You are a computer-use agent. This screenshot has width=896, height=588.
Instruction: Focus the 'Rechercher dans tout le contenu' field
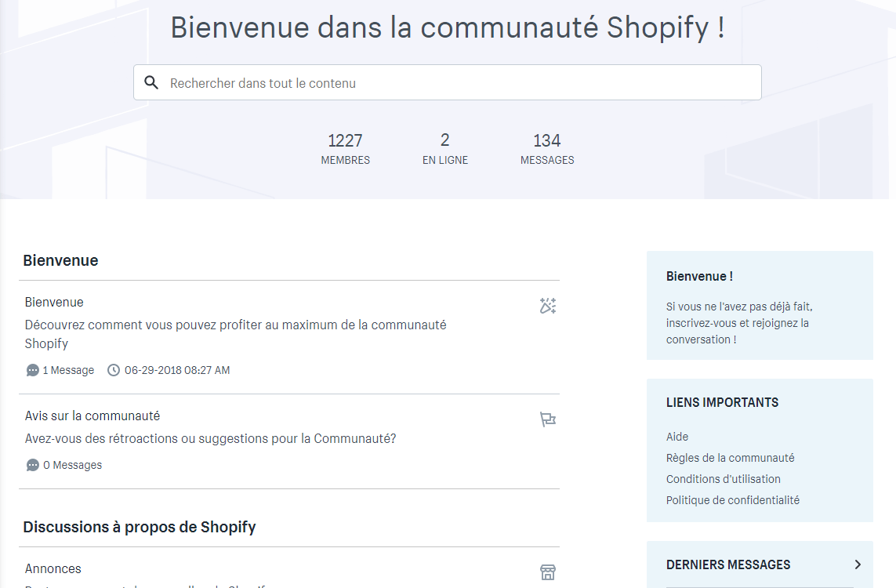tap(448, 82)
